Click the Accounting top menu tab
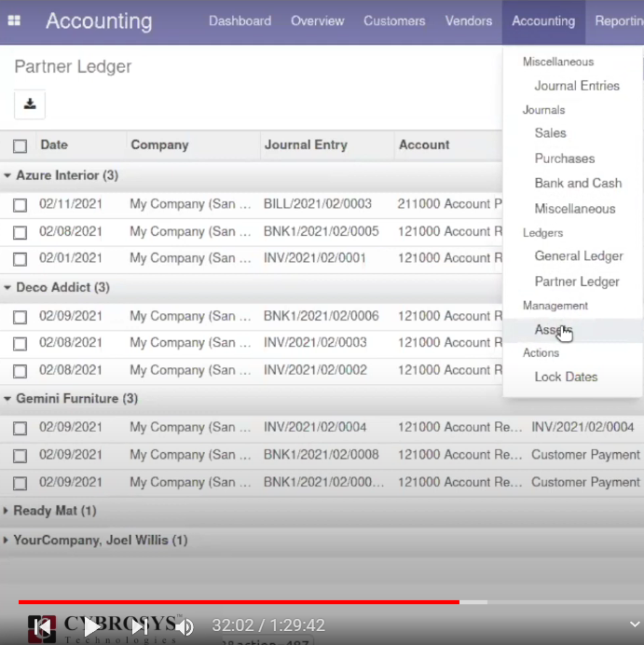 [543, 21]
